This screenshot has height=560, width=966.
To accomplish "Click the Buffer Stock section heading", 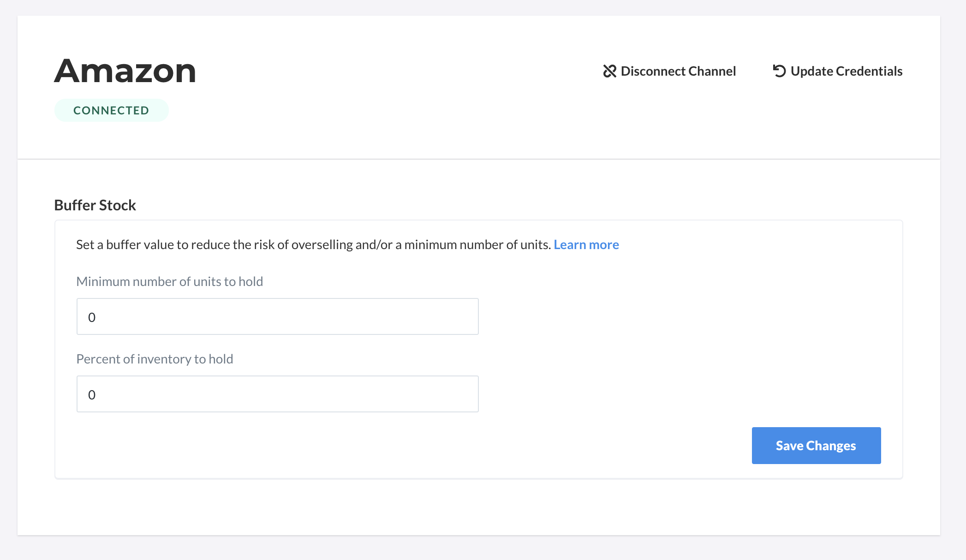I will pyautogui.click(x=95, y=205).
